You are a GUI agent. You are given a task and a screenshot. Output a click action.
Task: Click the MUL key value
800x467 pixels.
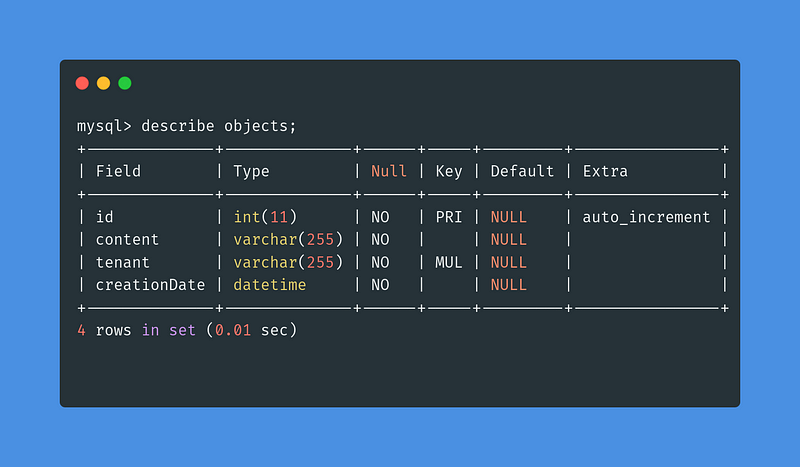(x=449, y=262)
